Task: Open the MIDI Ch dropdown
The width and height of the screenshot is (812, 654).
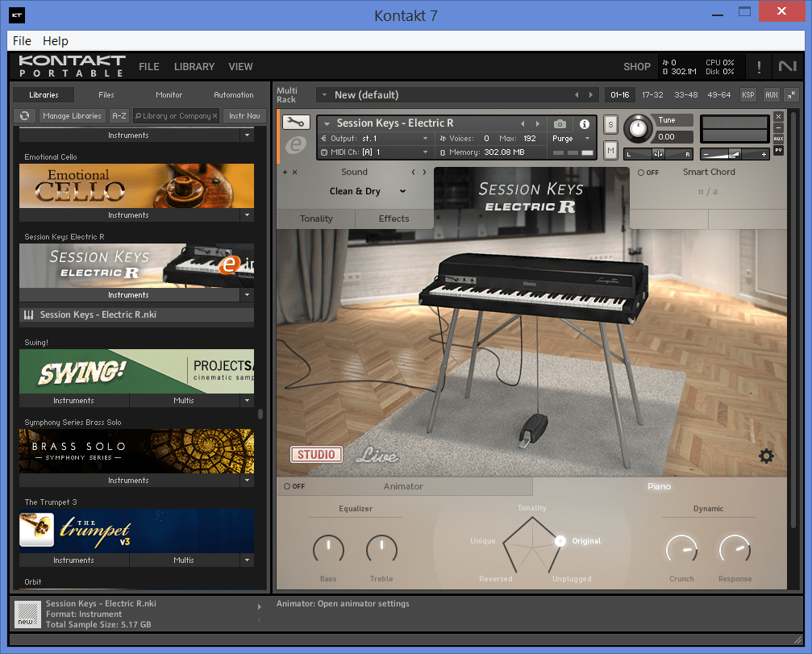Action: [x=375, y=152]
